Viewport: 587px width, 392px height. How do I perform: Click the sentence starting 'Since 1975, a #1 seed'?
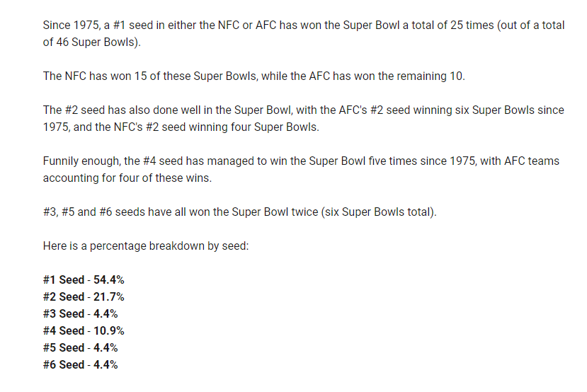(304, 34)
